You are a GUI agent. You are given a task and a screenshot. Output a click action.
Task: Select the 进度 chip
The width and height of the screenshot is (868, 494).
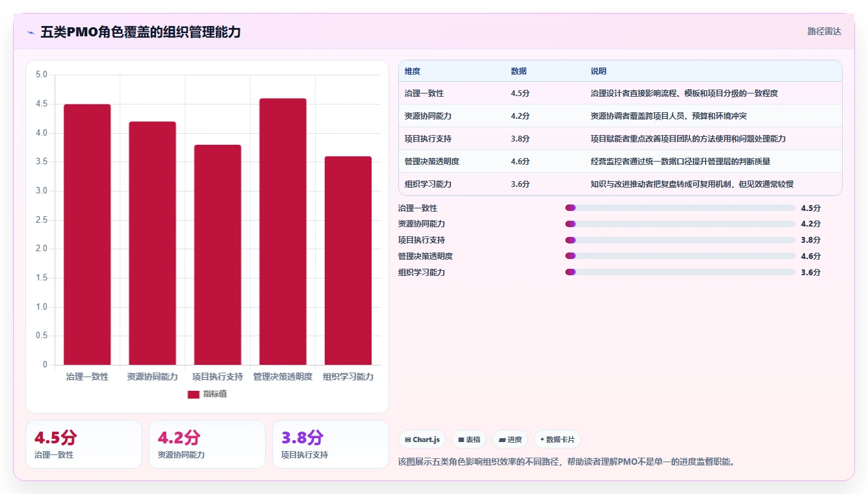pyautogui.click(x=510, y=439)
